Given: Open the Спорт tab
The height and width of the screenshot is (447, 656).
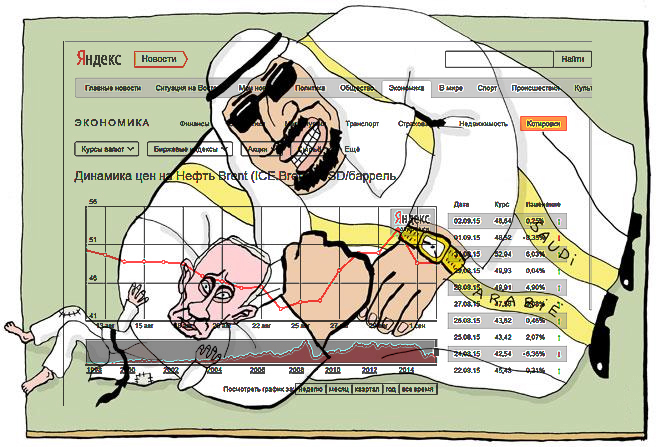Looking at the screenshot, I should [x=487, y=88].
